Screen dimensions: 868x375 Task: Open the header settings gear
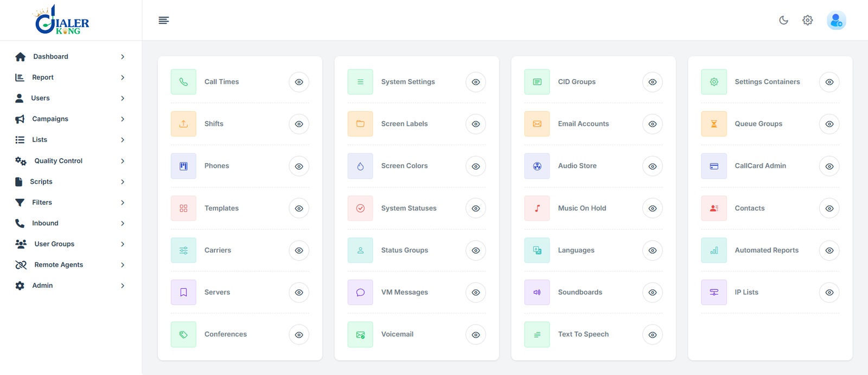pos(808,20)
